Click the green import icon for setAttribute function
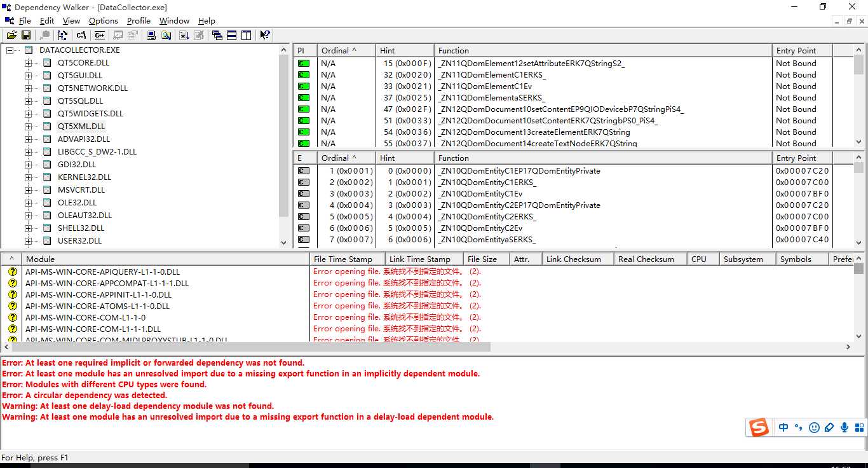 coord(304,64)
